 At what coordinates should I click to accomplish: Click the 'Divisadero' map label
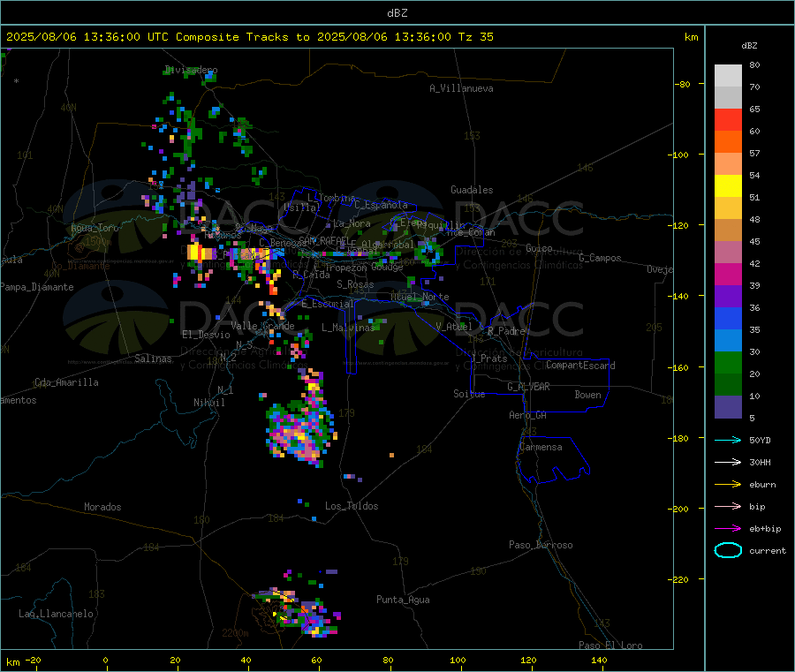(x=191, y=70)
